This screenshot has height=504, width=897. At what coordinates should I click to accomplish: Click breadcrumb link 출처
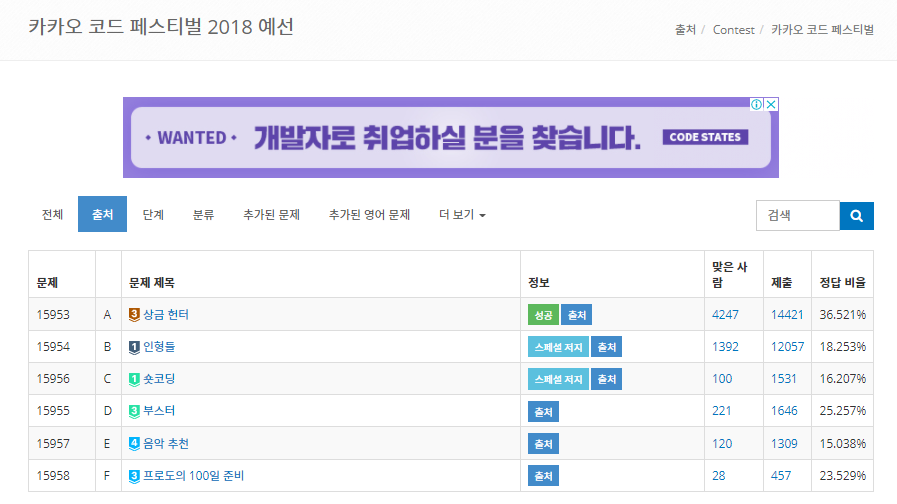pos(685,30)
